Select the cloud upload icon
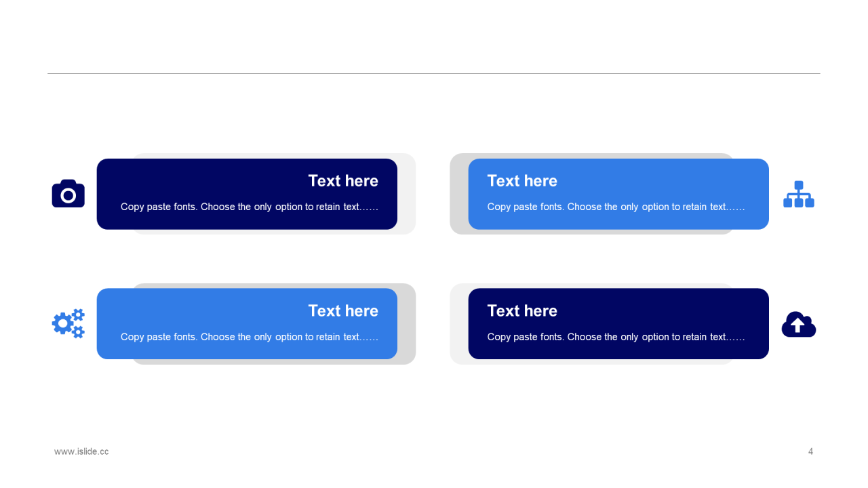This screenshot has width=868, height=488. coord(798,324)
